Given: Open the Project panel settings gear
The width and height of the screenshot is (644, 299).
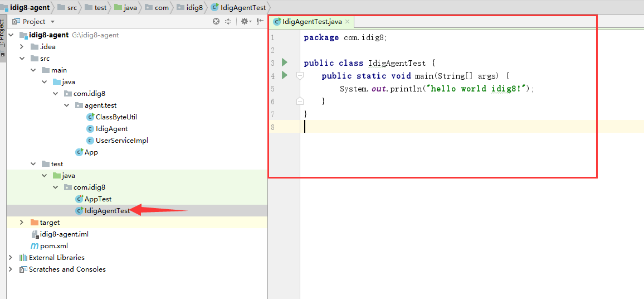Looking at the screenshot, I should 246,21.
